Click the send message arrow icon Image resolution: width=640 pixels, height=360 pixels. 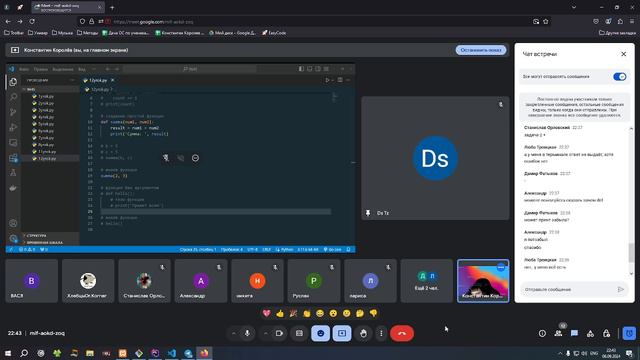[x=620, y=289]
